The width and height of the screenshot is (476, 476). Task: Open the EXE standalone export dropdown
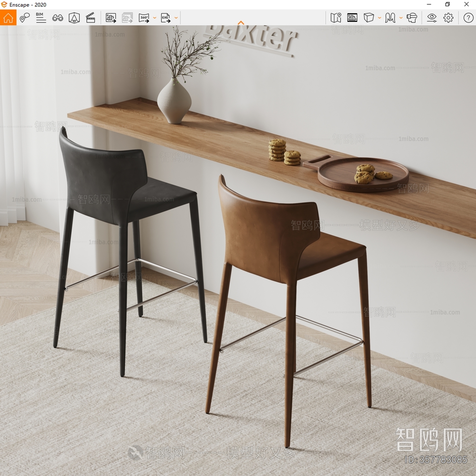[x=176, y=18]
